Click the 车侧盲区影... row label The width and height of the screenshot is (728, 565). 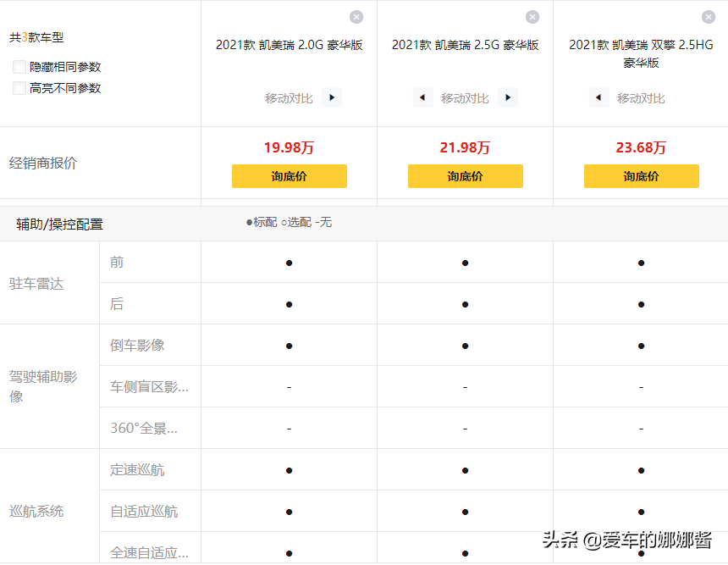(x=149, y=386)
